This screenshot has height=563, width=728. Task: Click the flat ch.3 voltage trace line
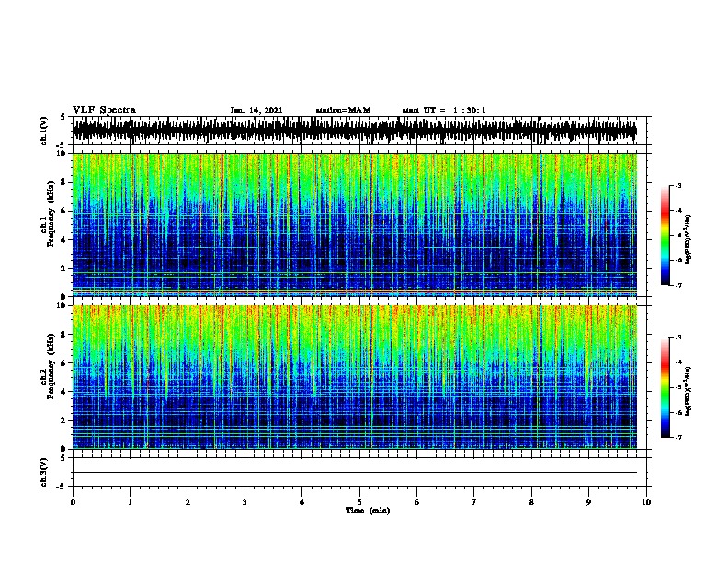pyautogui.click(x=355, y=473)
